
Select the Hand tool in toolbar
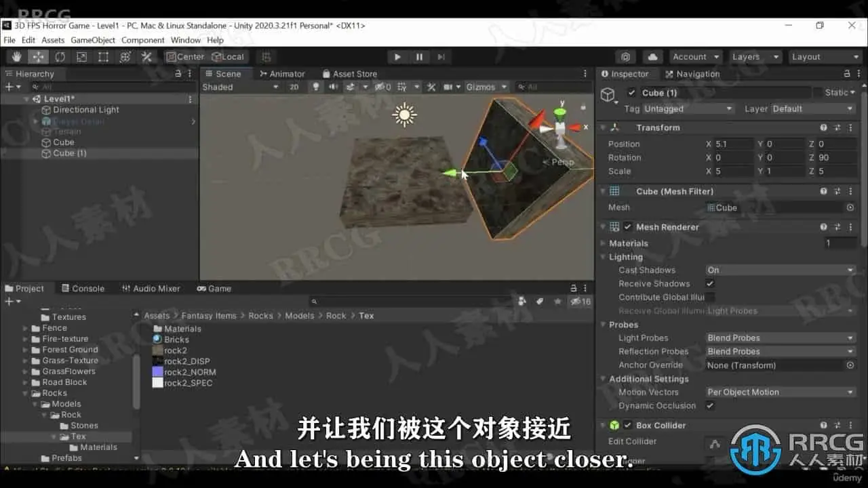pos(16,57)
